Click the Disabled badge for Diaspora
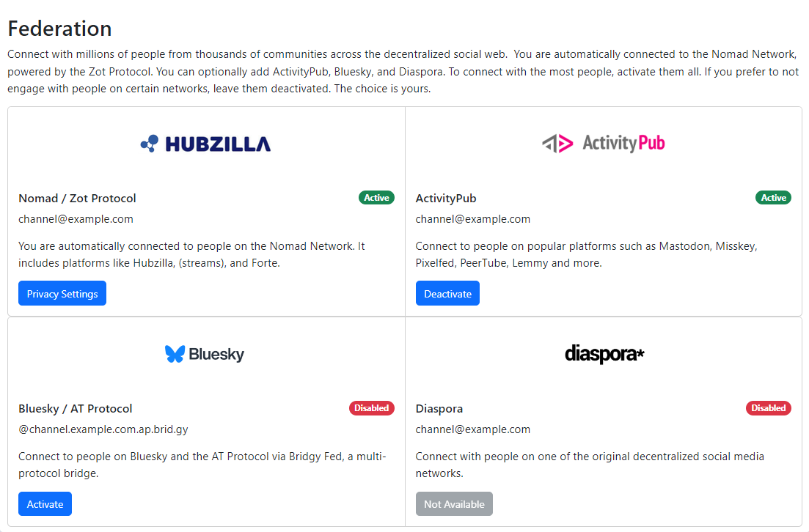Viewport: 809px width, 532px height. click(x=768, y=408)
